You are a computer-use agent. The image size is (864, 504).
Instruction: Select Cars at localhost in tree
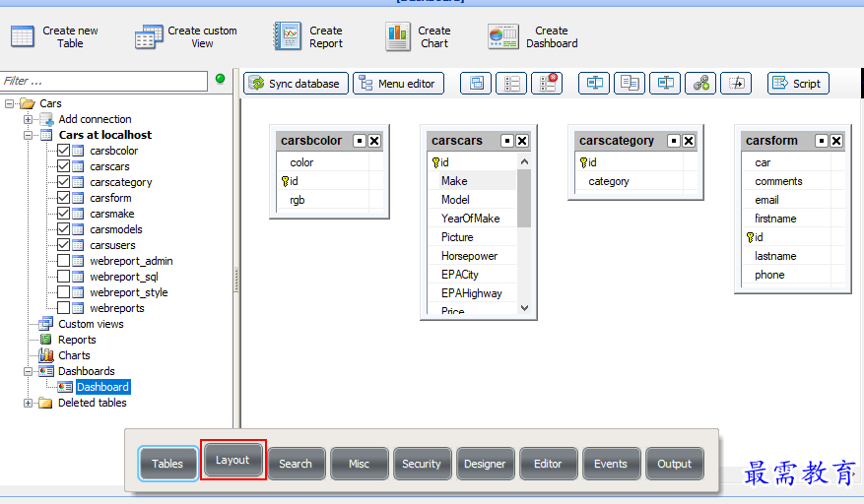point(104,135)
